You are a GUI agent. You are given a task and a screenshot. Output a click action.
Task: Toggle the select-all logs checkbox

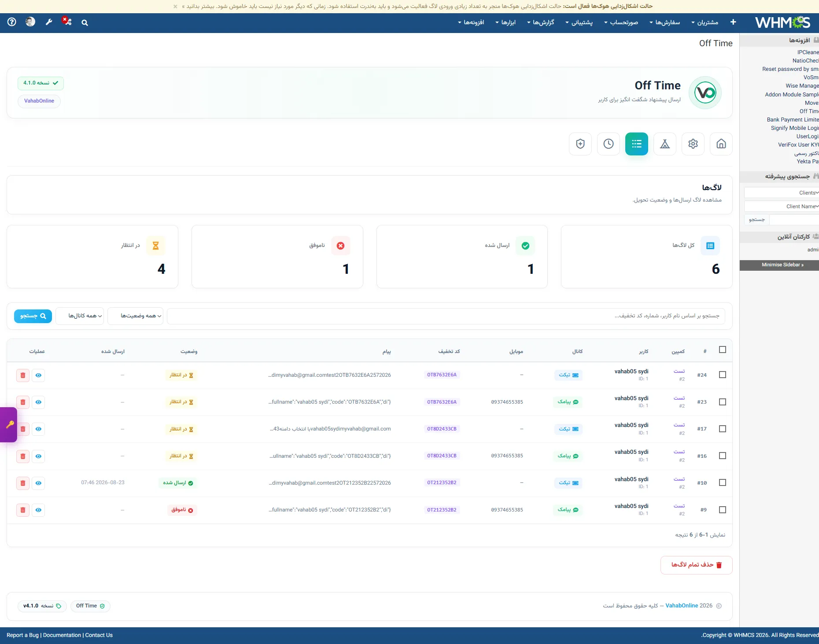[722, 350]
